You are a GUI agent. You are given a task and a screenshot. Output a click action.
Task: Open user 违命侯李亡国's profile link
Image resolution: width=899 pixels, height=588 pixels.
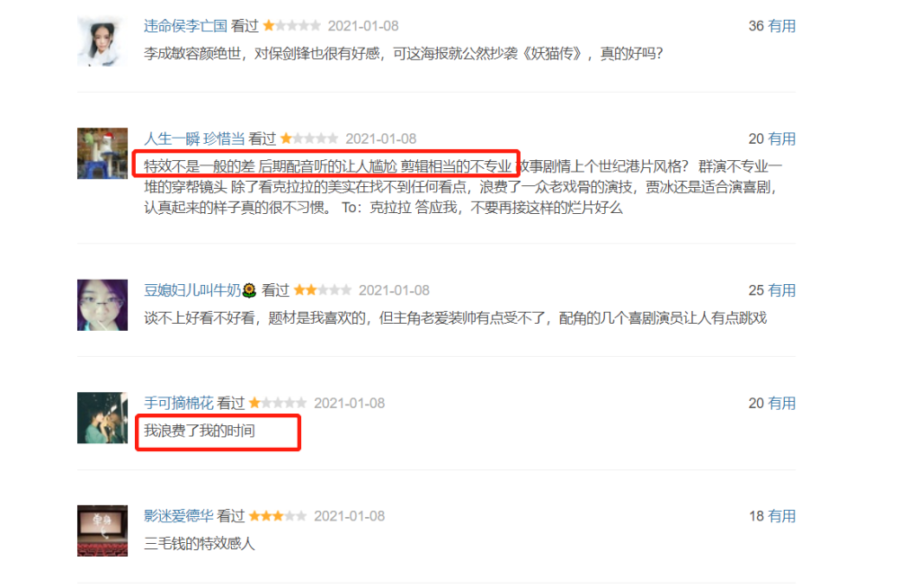185,26
